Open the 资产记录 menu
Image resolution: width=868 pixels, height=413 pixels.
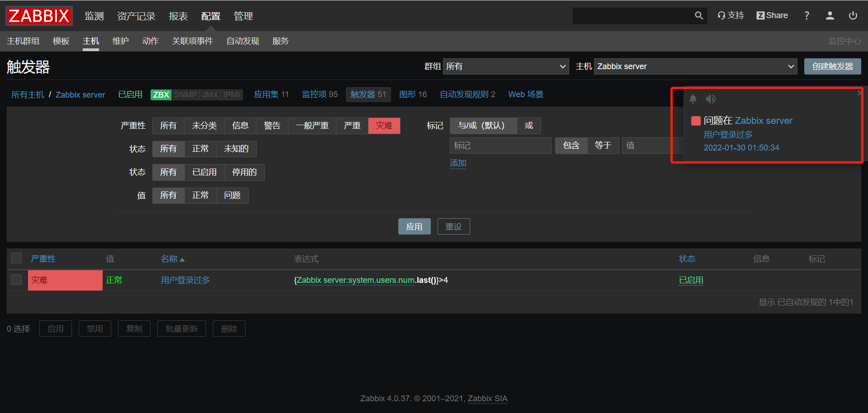136,16
